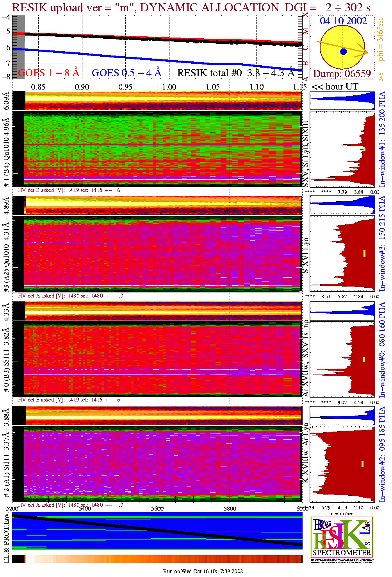The height and width of the screenshot is (577, 392).
Task: Click the blue GOES 0.5 – 4 Å legend label
Action: 126,73
